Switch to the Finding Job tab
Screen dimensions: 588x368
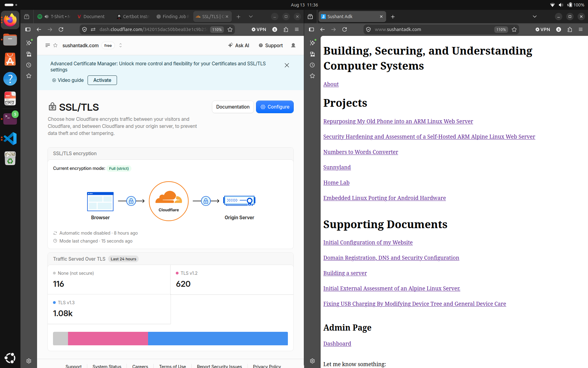coord(172,17)
